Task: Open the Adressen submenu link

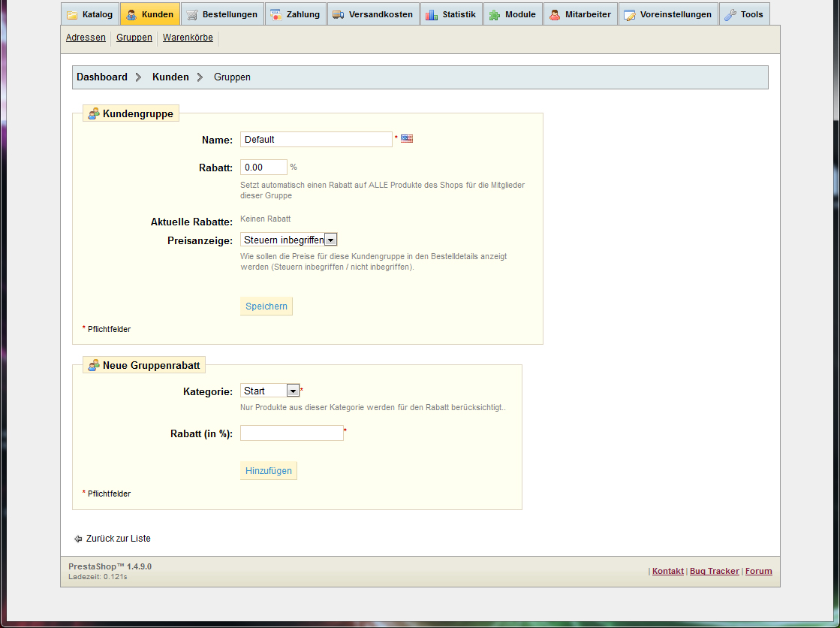Action: pos(86,38)
